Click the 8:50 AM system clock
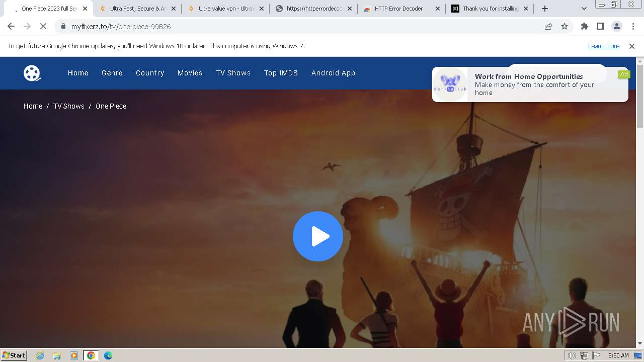 [618, 355]
